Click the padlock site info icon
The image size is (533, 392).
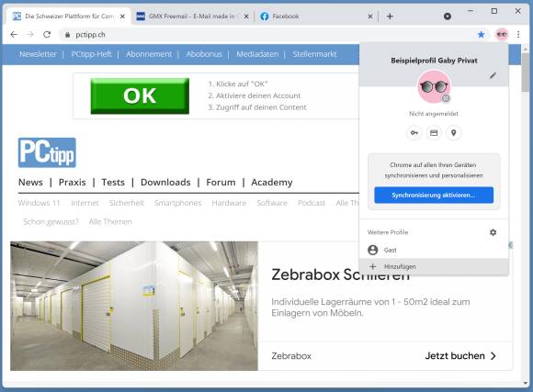(67, 35)
